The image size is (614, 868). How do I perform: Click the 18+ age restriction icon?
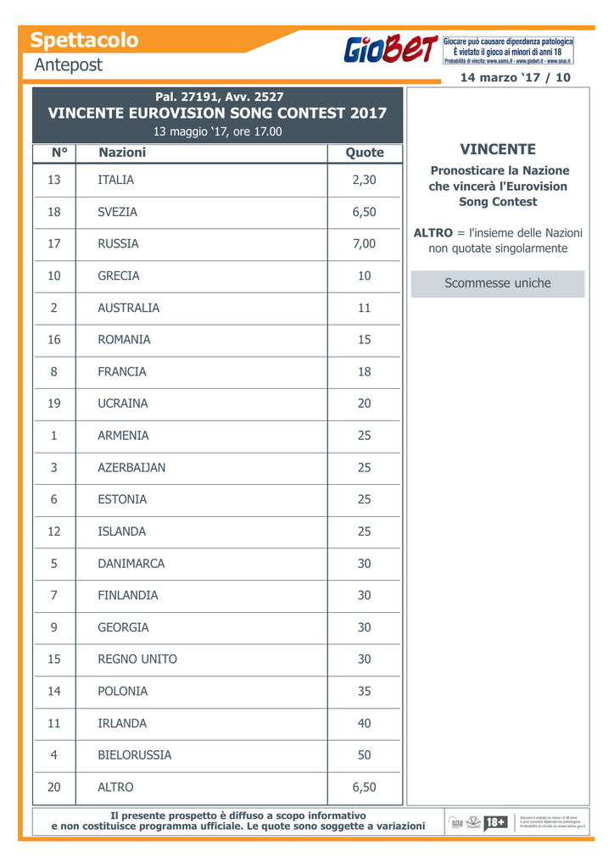495,822
